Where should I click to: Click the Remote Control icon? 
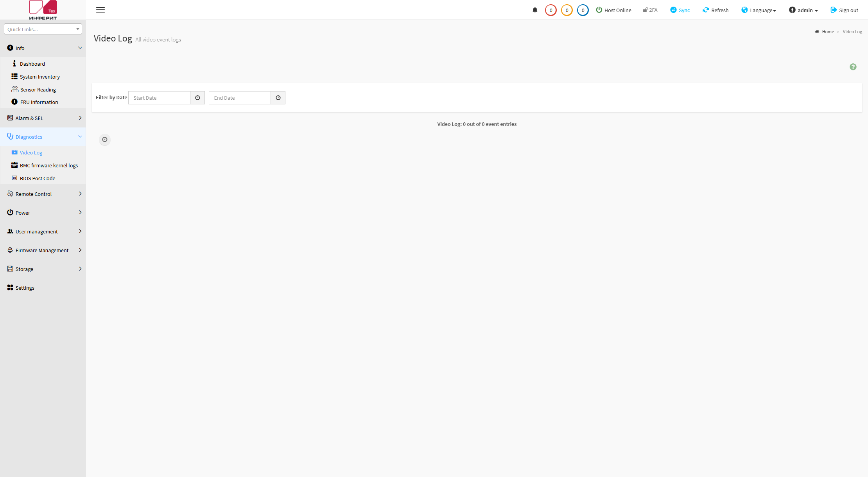click(10, 194)
